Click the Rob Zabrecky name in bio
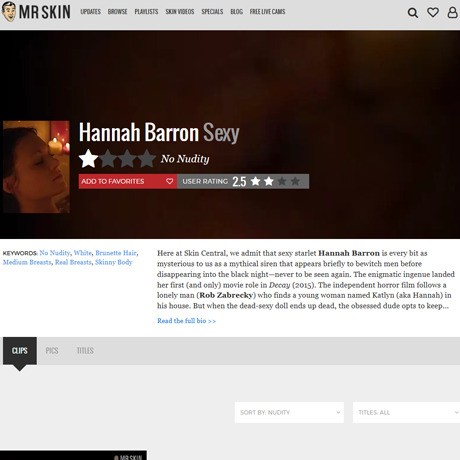 [226, 295]
